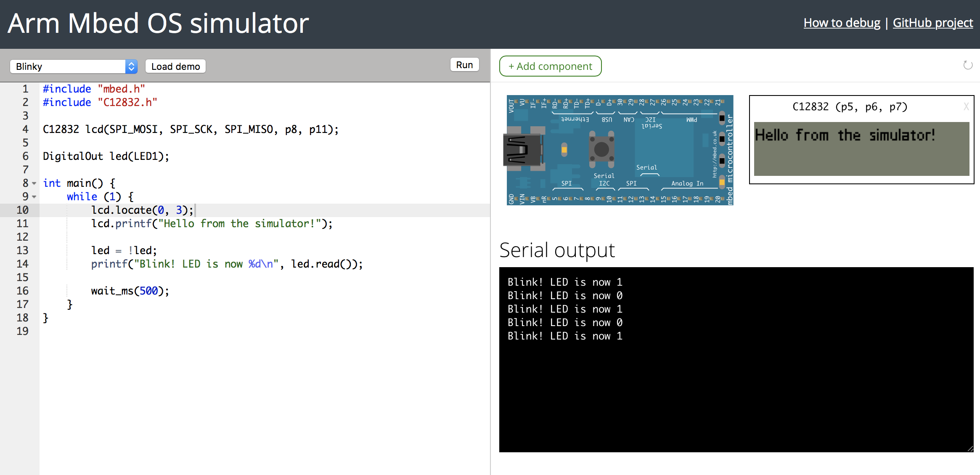Viewport: 980px width, 475px height.
Task: Open the GitHub project link
Action: (932, 23)
